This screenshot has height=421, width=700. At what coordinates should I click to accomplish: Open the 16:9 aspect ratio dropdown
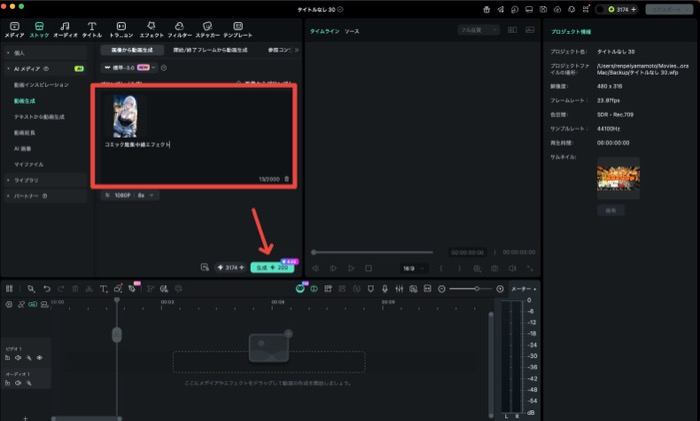pyautogui.click(x=413, y=268)
